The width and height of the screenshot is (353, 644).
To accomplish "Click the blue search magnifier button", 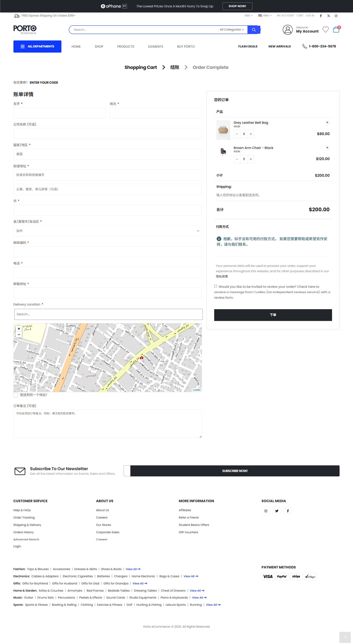I will 254,30.
